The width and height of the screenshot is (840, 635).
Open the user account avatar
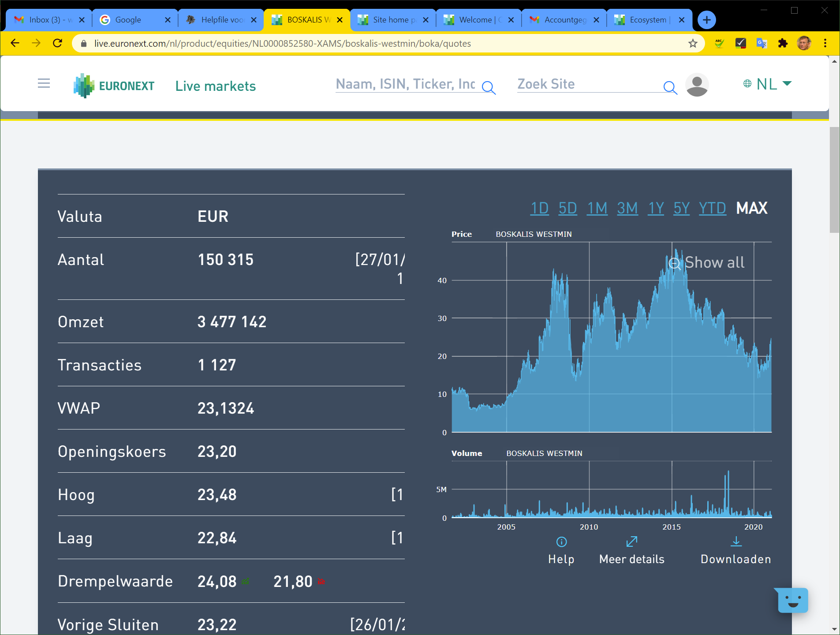(697, 85)
